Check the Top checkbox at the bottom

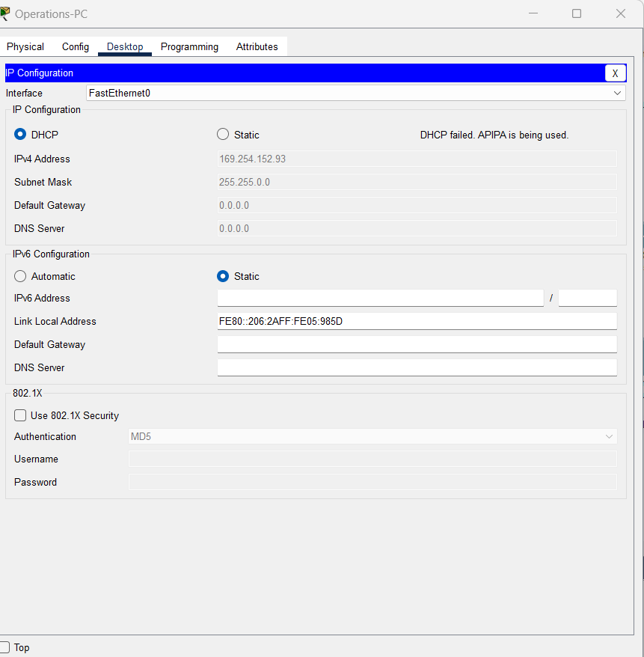[6, 647]
